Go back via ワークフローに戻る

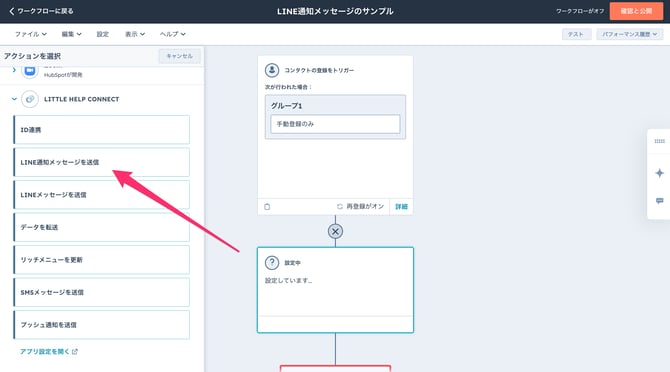pos(41,11)
